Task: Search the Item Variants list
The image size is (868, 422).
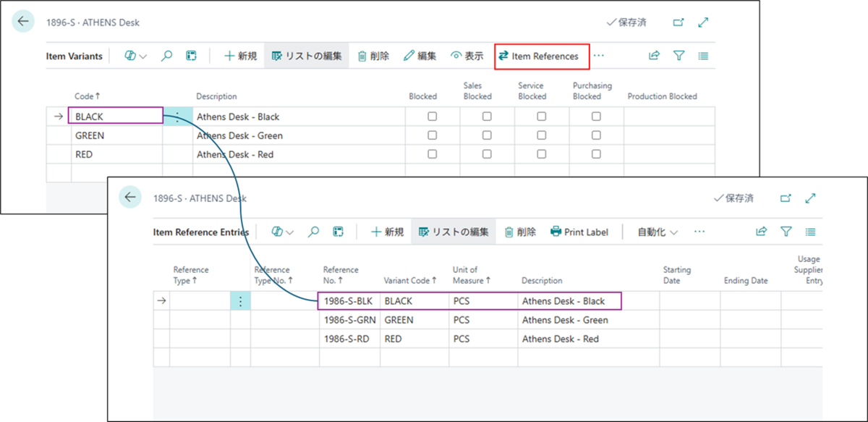Action: (167, 56)
